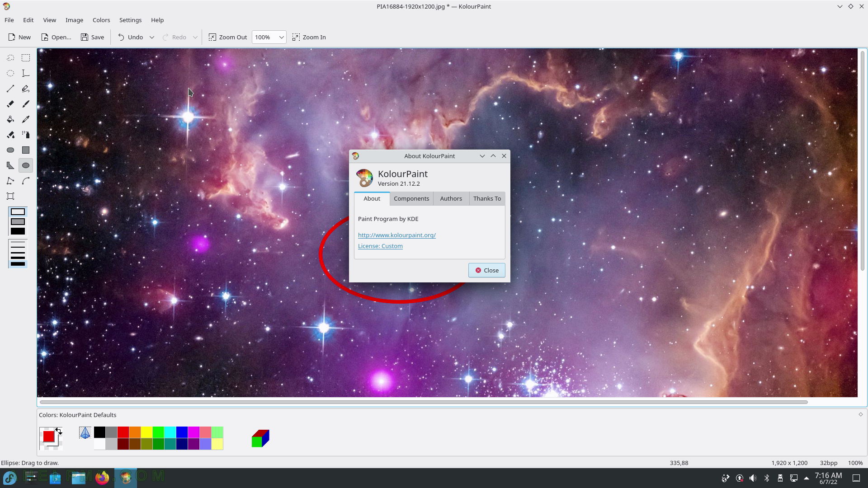Viewport: 868px width, 488px height.
Task: Select the Text tool
Action: pos(26,73)
